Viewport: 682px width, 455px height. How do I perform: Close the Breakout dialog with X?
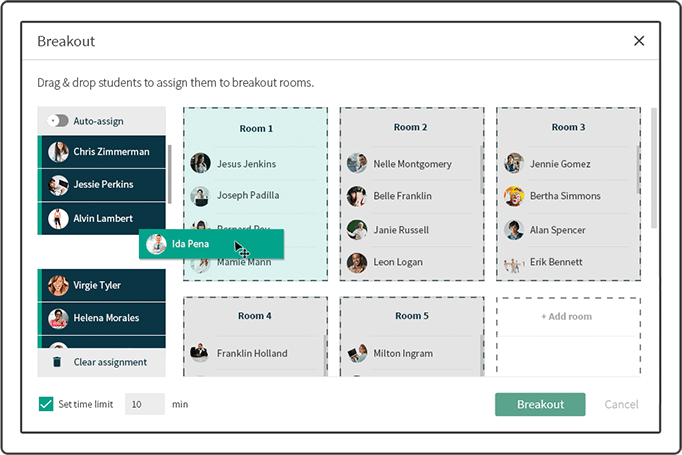(x=639, y=41)
